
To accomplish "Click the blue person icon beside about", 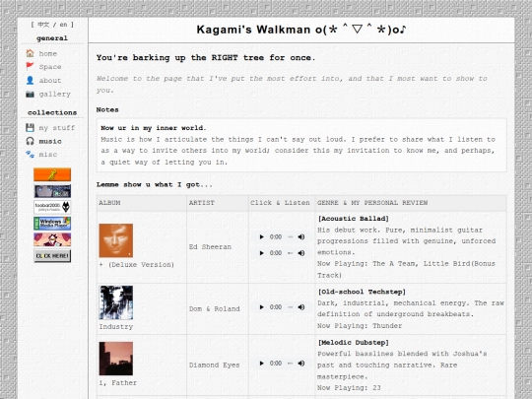I will [x=30, y=80].
